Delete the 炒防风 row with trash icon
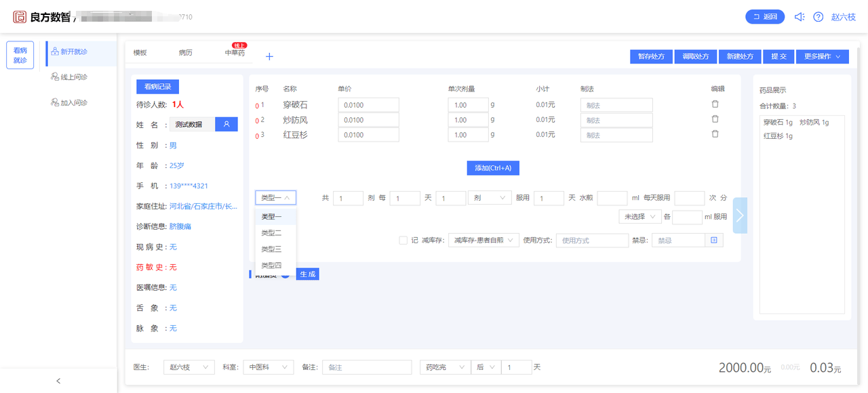 [715, 119]
